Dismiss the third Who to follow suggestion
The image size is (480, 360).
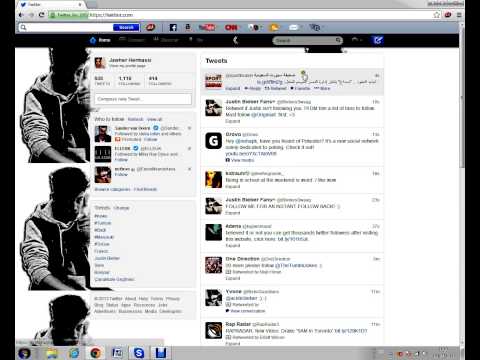(x=189, y=169)
